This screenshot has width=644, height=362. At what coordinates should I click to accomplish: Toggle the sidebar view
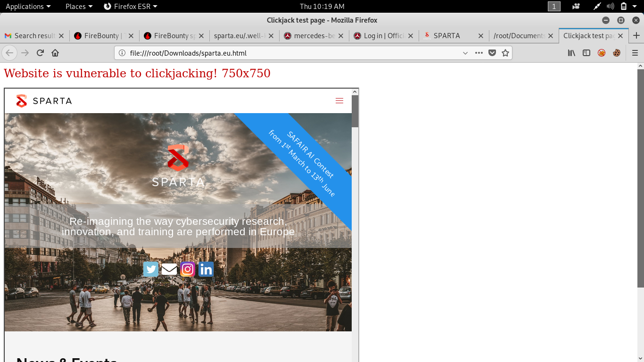pyautogui.click(x=586, y=53)
